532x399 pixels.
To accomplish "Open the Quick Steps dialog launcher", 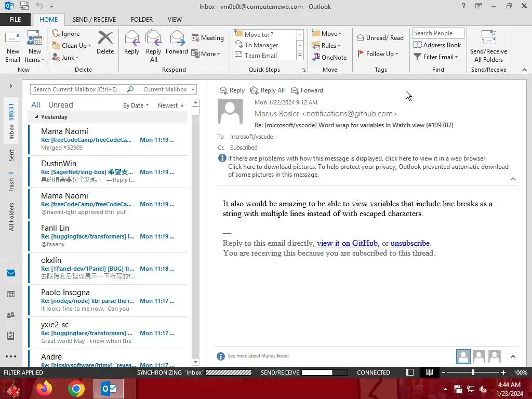I will [x=303, y=70].
